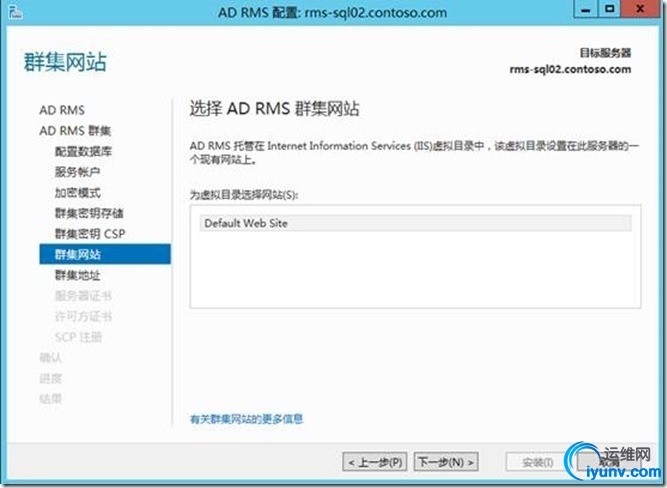Image resolution: width=667 pixels, height=488 pixels.
Task: Click the 为虚拟目录选择网站(S) label
Action: click(x=244, y=195)
